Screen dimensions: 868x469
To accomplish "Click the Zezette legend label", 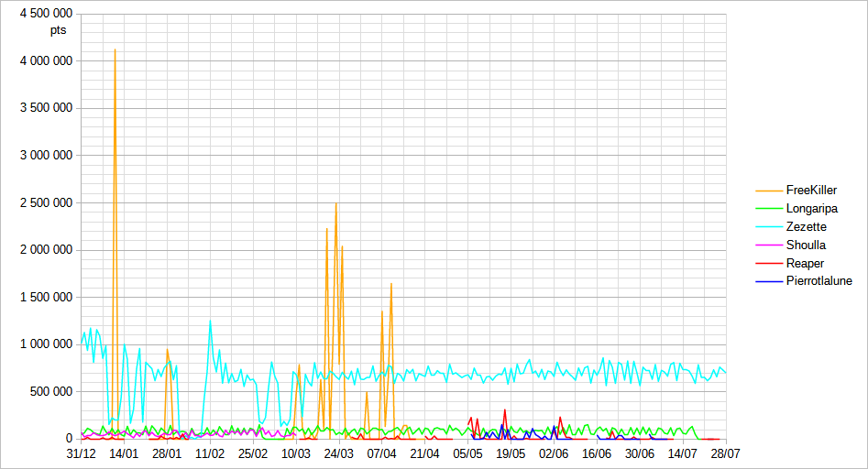I will click(x=806, y=227).
